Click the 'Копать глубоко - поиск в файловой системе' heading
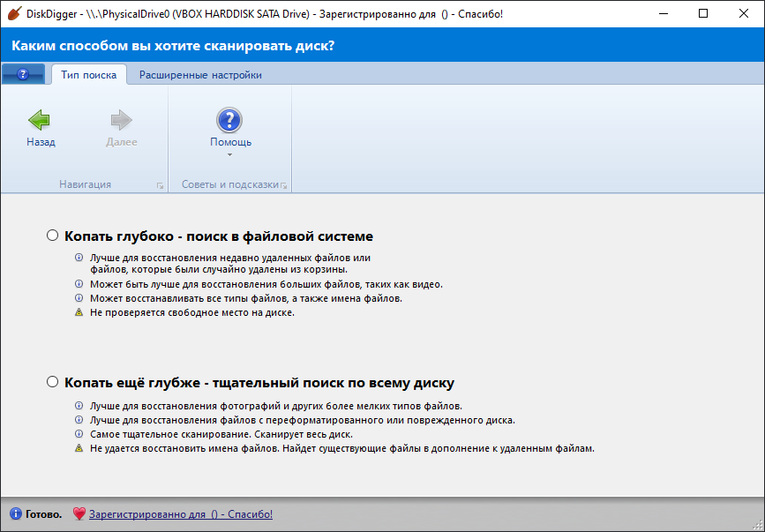The image size is (765, 532). point(219,236)
